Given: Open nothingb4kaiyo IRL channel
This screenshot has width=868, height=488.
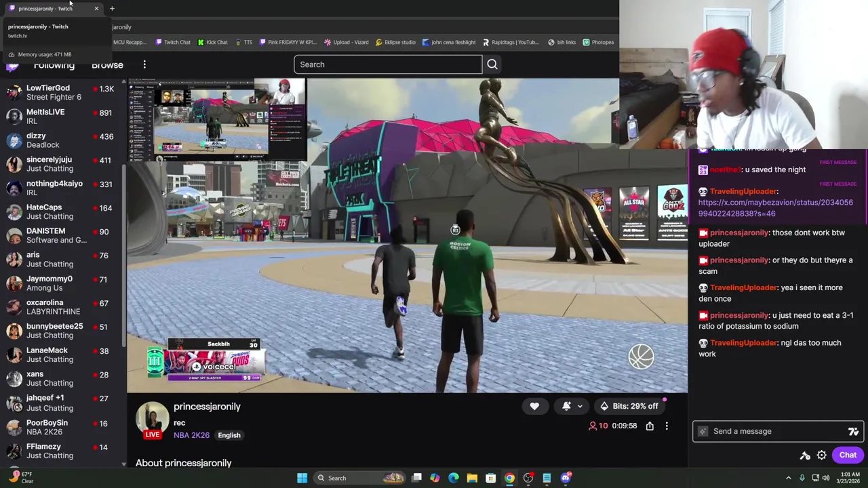Looking at the screenshot, I should (62, 188).
